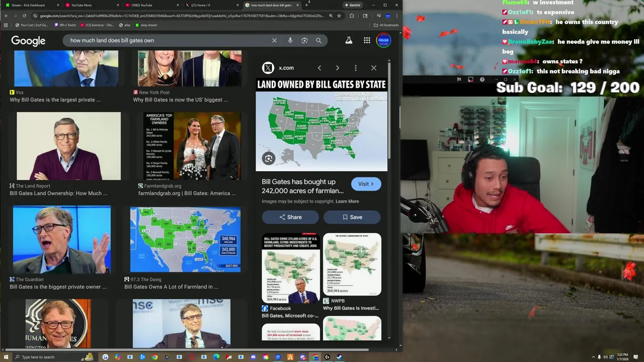Open the 97.3 The Dawg map result

point(185,239)
